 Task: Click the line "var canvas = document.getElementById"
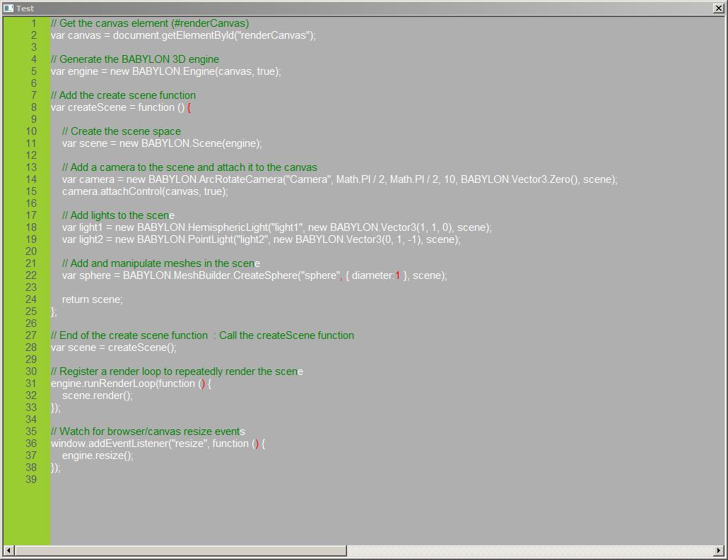pos(183,35)
